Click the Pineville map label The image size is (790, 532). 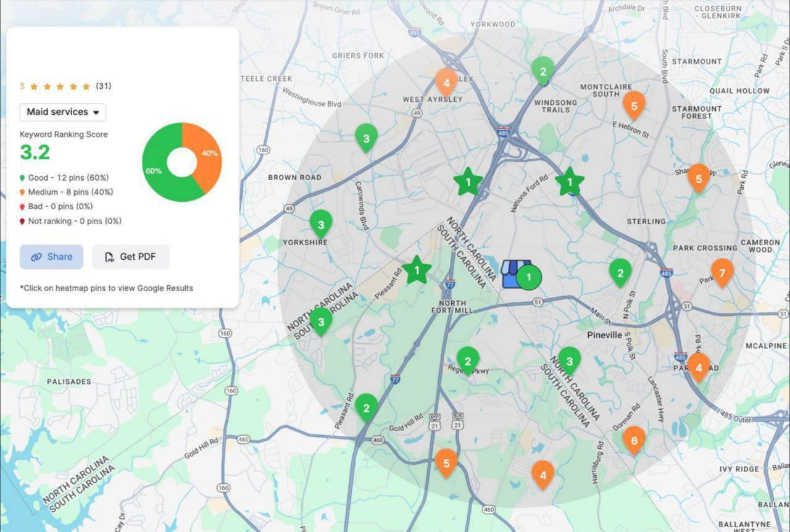tap(604, 335)
